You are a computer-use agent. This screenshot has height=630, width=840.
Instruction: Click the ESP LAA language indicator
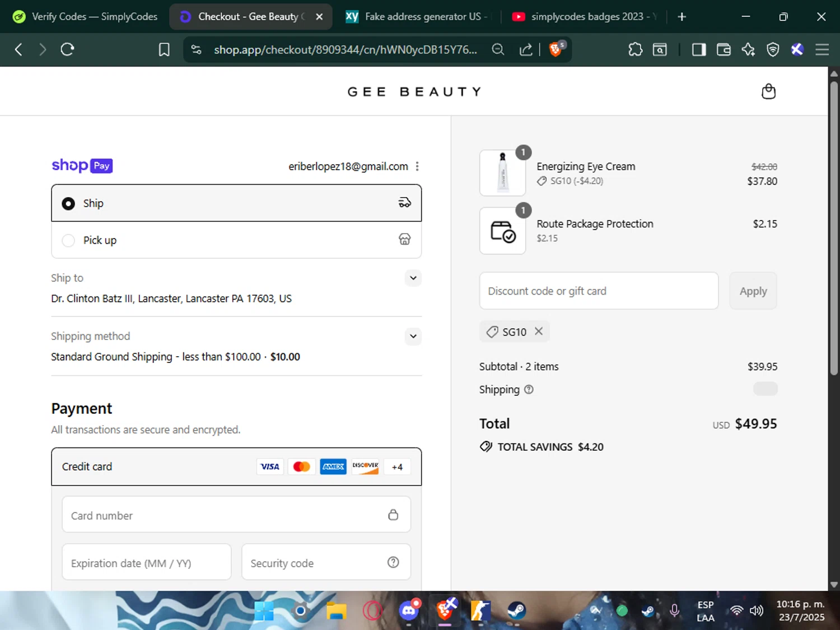coord(706,611)
